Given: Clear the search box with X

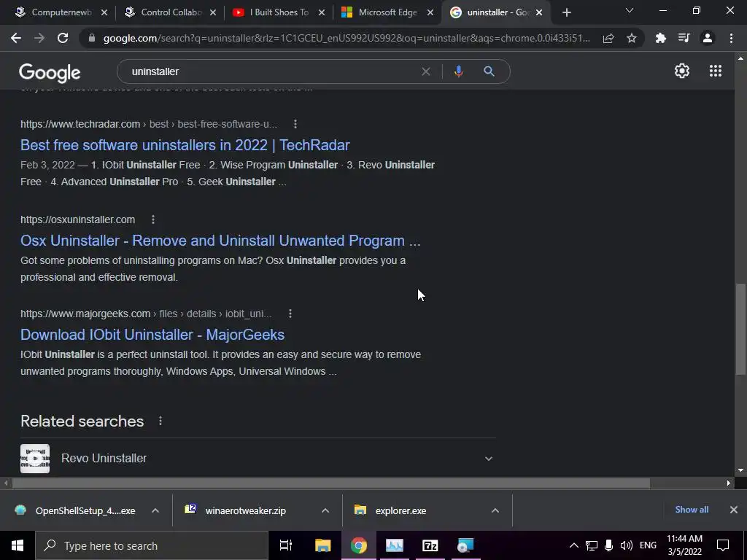Looking at the screenshot, I should point(426,71).
